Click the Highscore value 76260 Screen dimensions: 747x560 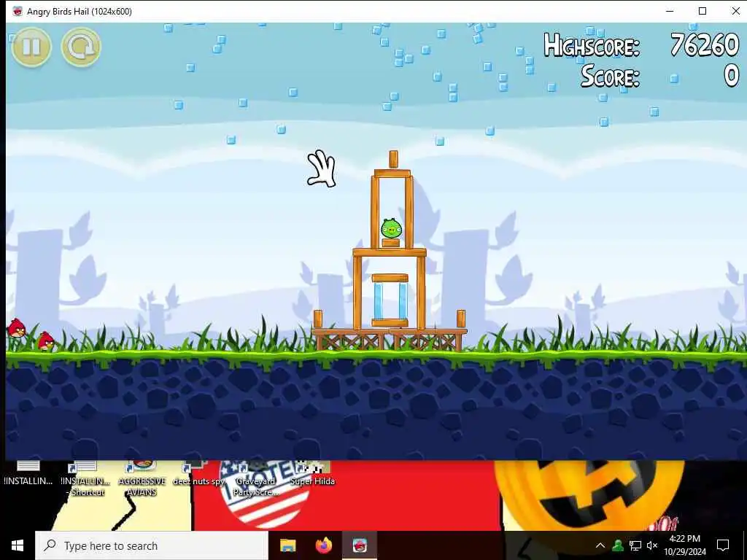click(705, 45)
